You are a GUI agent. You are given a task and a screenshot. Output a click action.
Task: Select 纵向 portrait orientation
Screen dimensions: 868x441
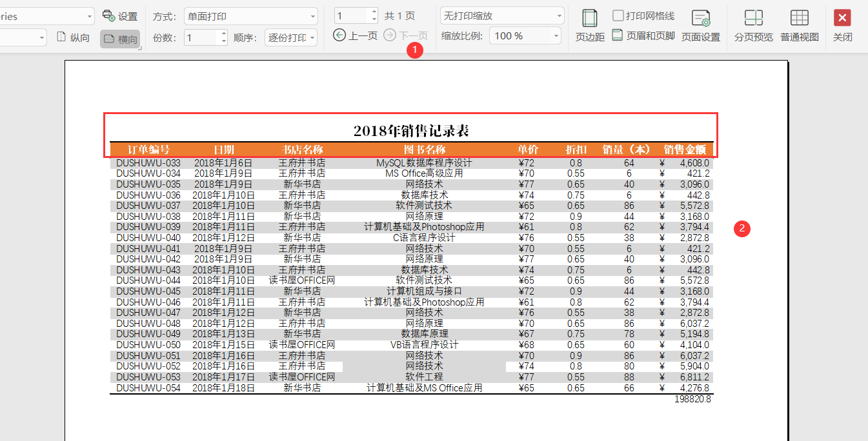73,37
